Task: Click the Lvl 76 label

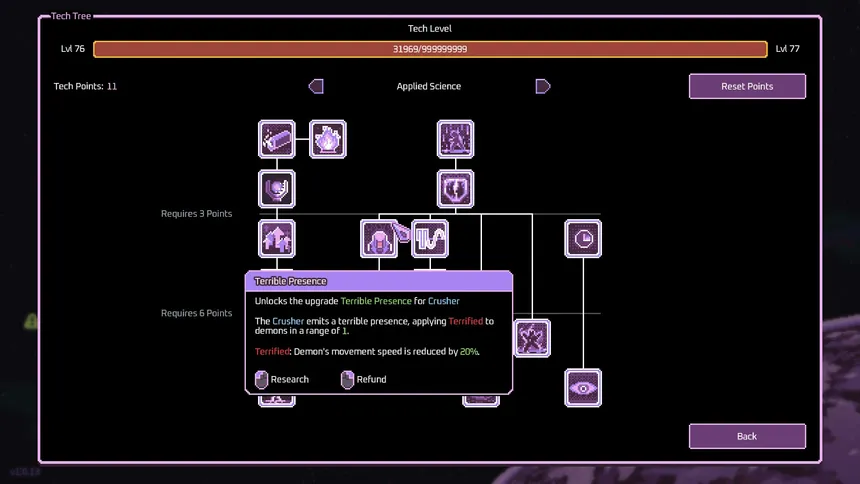Action: 72,49
